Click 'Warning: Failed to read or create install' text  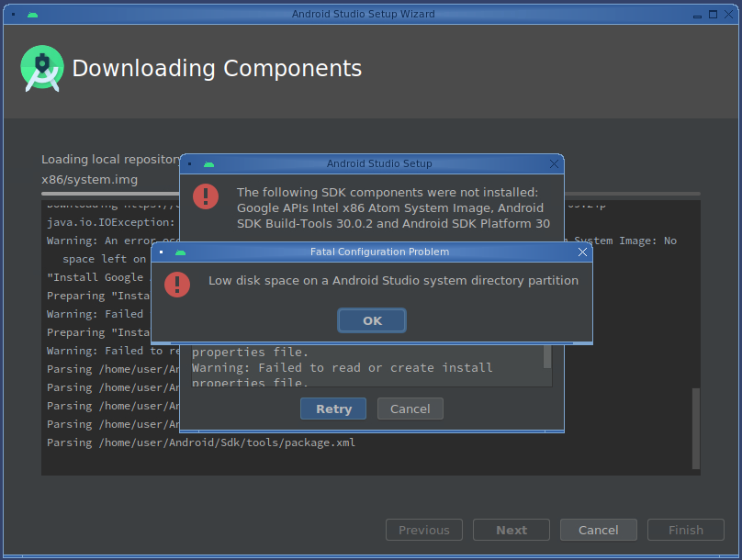(x=343, y=367)
